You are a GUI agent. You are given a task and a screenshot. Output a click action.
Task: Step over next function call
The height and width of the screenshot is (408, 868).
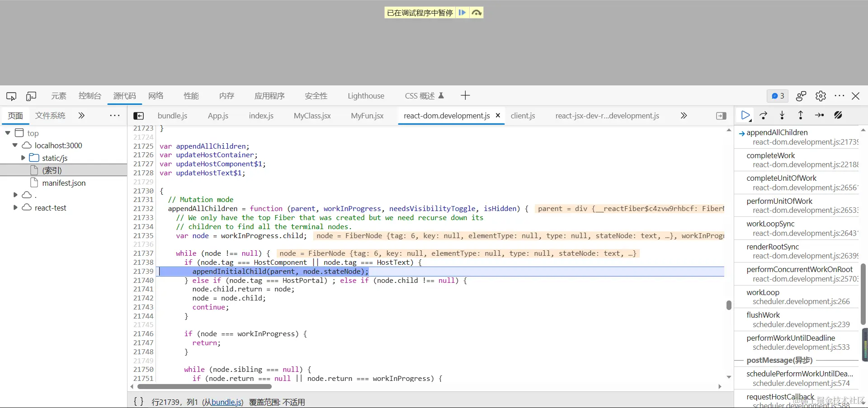tap(764, 116)
